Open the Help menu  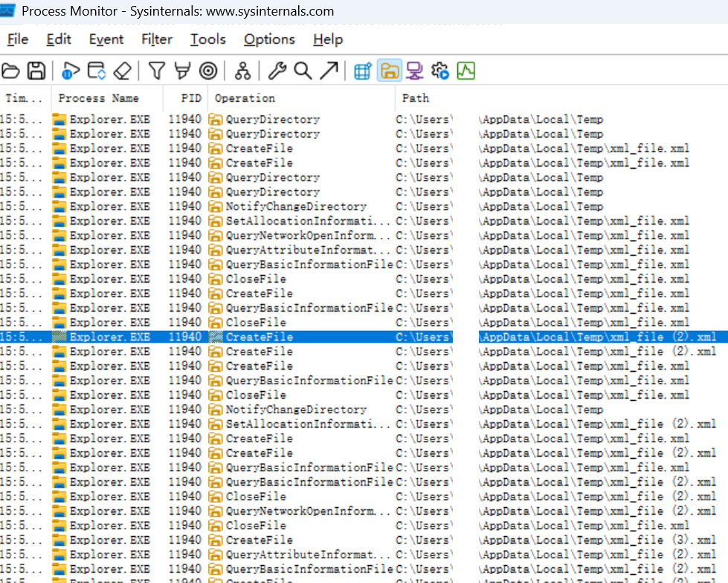tap(328, 39)
